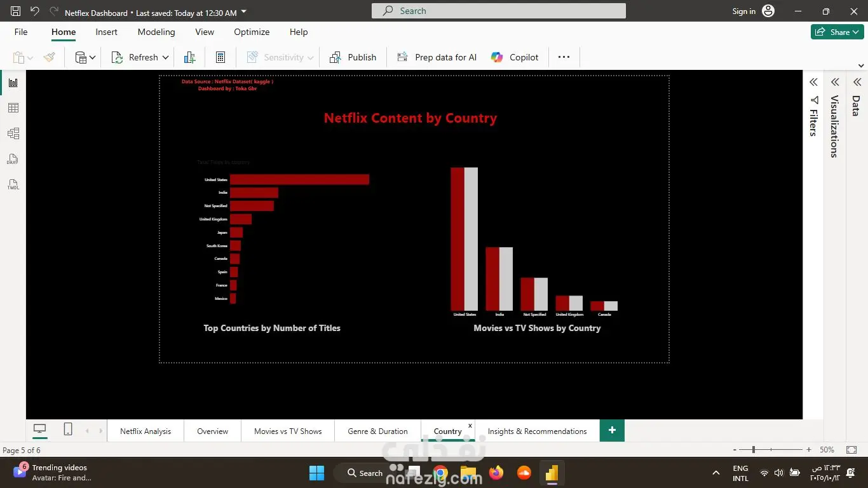Open the File menu

[21, 32]
